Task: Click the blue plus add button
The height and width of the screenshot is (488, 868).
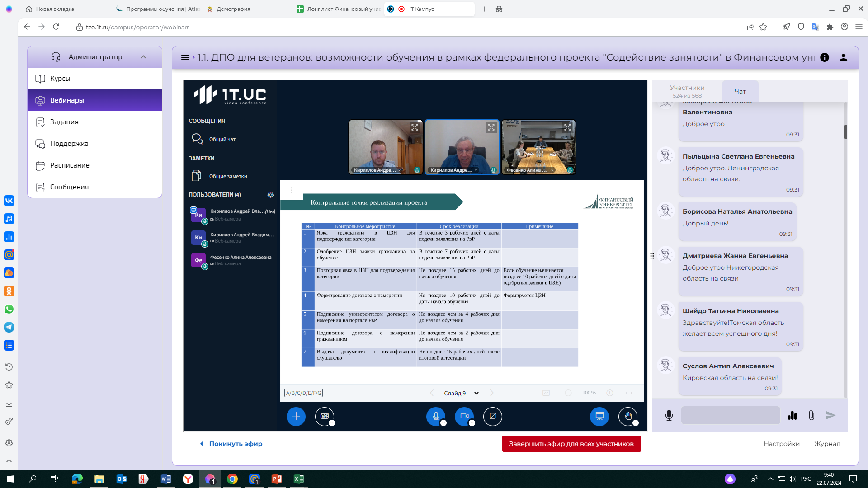Action: (x=296, y=416)
